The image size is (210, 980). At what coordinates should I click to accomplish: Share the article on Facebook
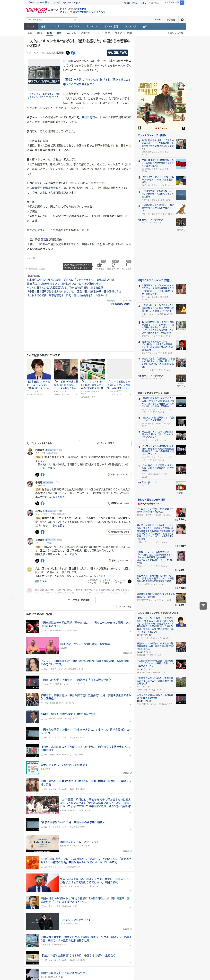coord(73,53)
